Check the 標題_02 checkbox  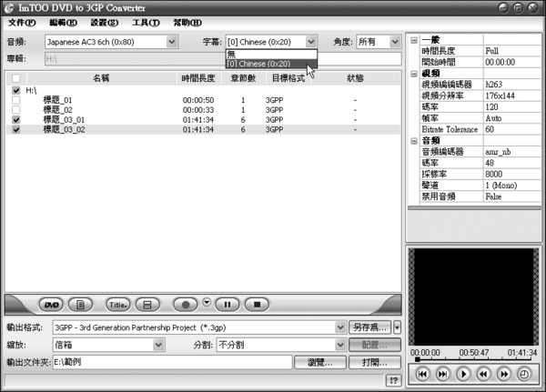tap(16, 110)
